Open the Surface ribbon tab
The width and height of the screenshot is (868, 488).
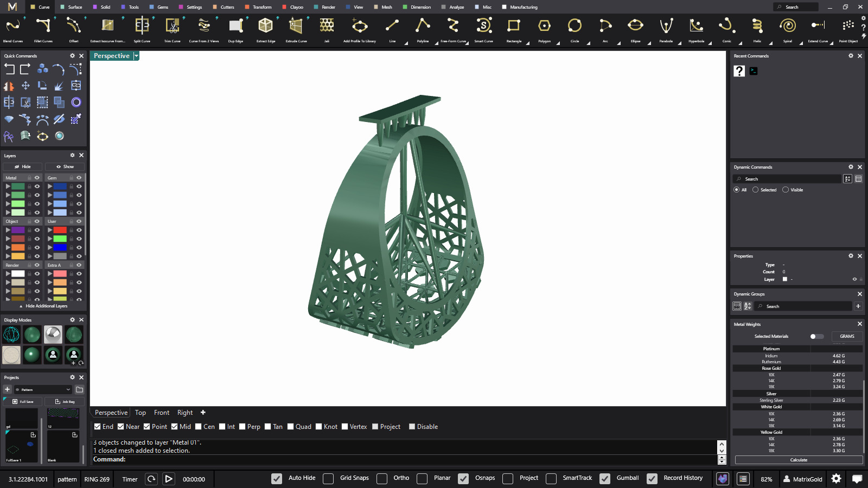pyautogui.click(x=71, y=7)
